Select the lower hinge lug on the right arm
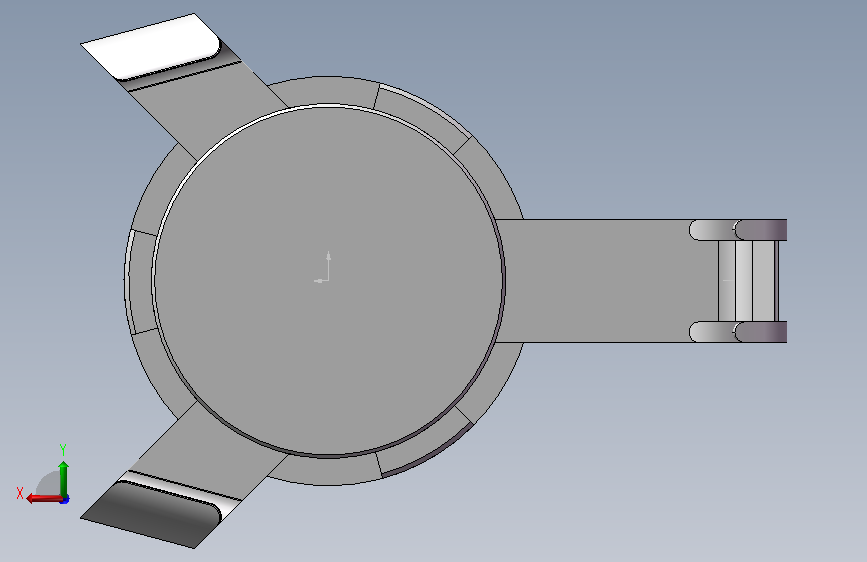The height and width of the screenshot is (562, 867). [x=738, y=332]
